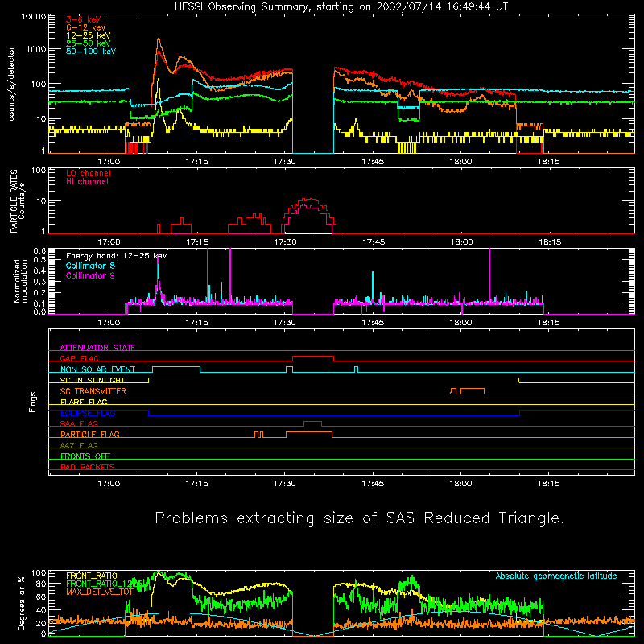Select the 'LO channel' legend label
This screenshot has width=644, height=644.
pos(89,173)
